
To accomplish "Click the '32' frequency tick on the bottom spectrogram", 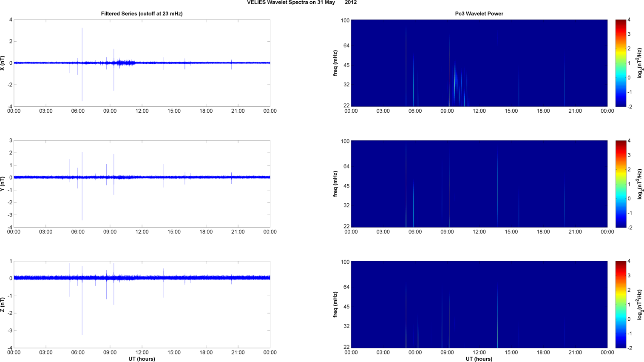I will tap(346, 326).
